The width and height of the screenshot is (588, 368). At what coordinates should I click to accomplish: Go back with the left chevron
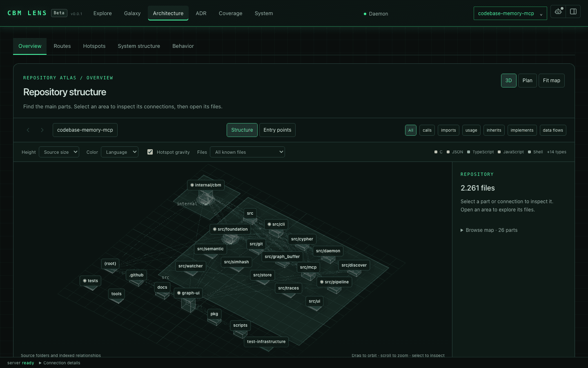click(28, 130)
